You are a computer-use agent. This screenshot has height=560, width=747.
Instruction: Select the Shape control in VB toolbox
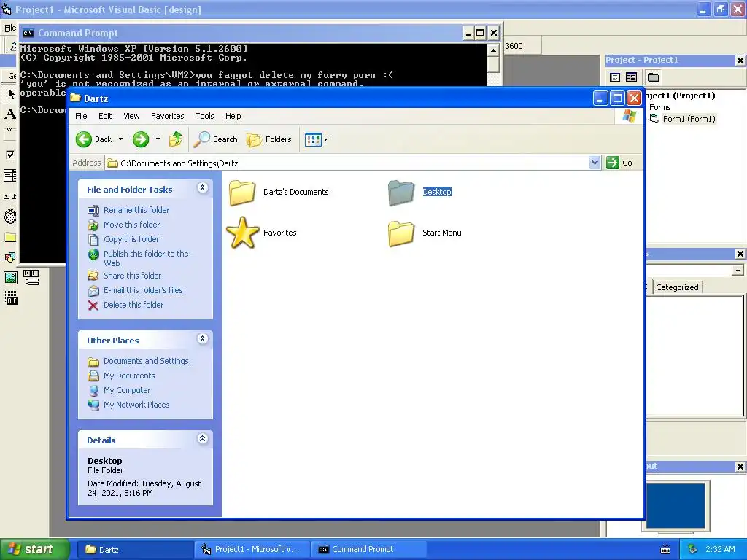point(10,257)
